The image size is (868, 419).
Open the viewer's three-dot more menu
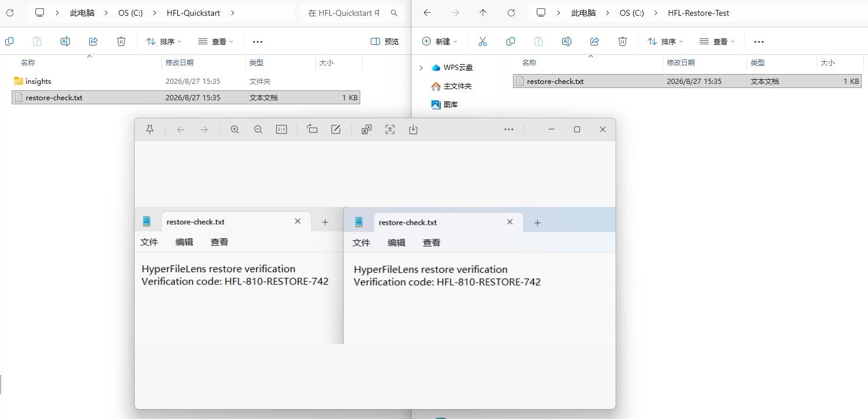coord(509,129)
